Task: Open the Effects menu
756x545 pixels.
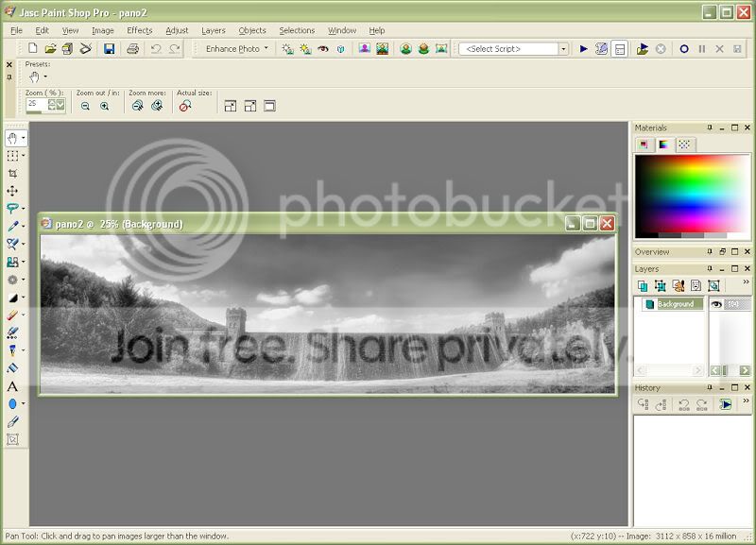Action: [139, 30]
